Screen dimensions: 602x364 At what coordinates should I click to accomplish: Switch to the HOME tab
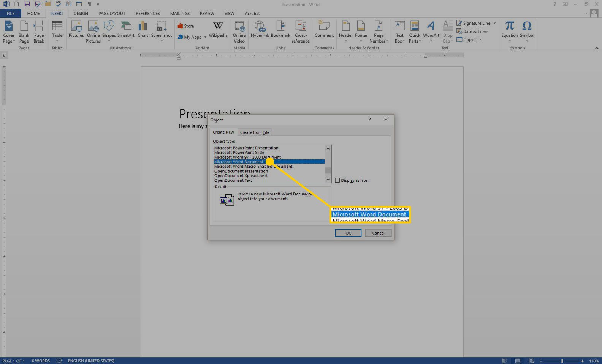[33, 13]
